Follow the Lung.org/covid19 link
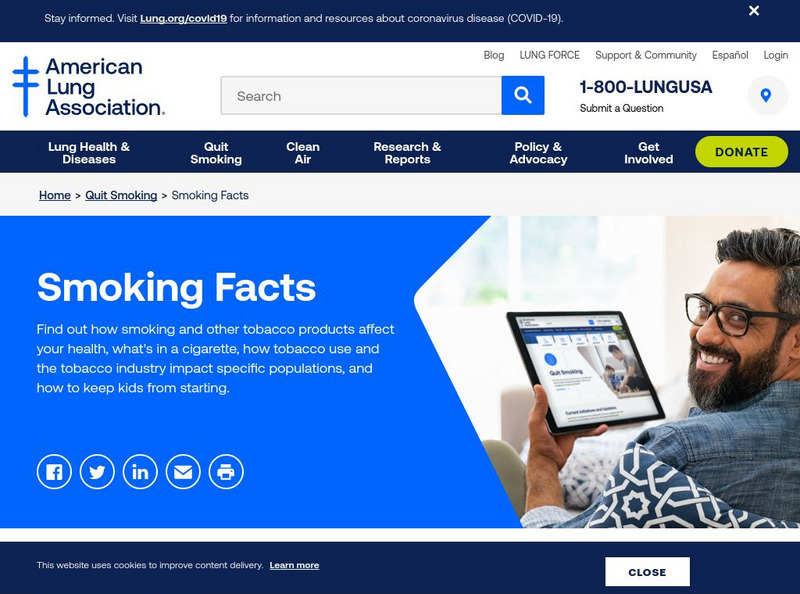The width and height of the screenshot is (800, 594). point(183,18)
